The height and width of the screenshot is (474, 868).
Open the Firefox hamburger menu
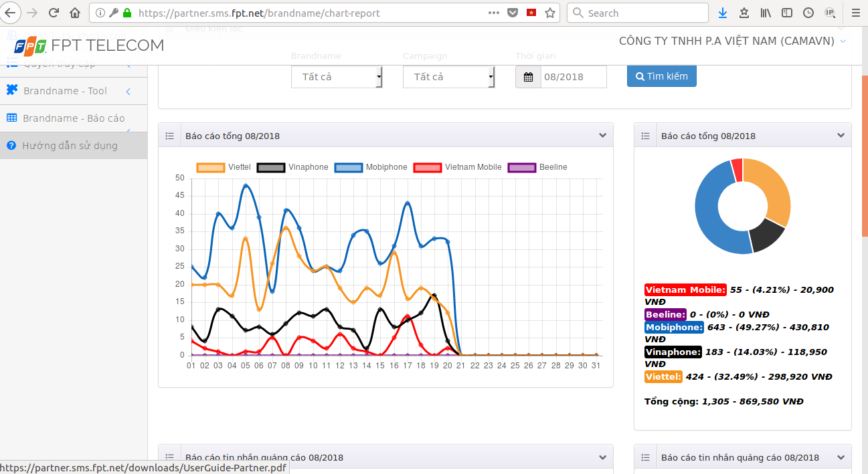855,13
